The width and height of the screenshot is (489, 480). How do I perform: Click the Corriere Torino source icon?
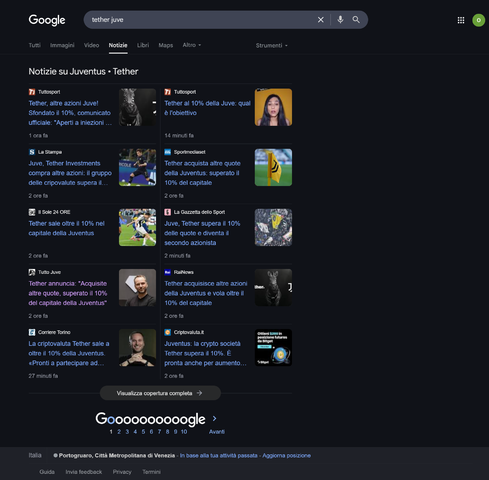pos(32,332)
